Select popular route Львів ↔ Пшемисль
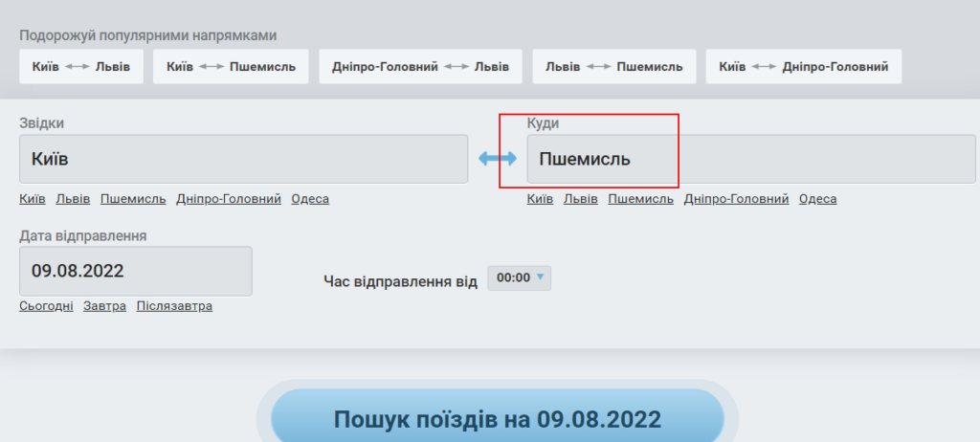The height and width of the screenshot is (442, 980). [614, 66]
